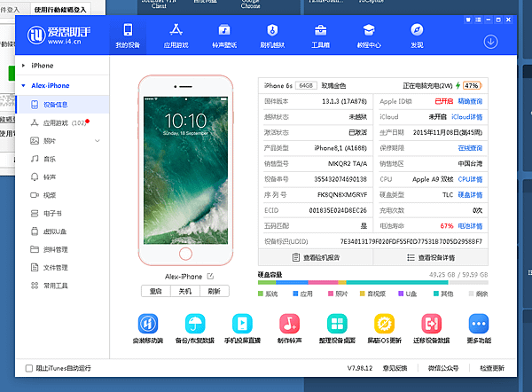This screenshot has height=392, width=532.
Task: Click 微信公众号 link in footer
Action: 443,368
